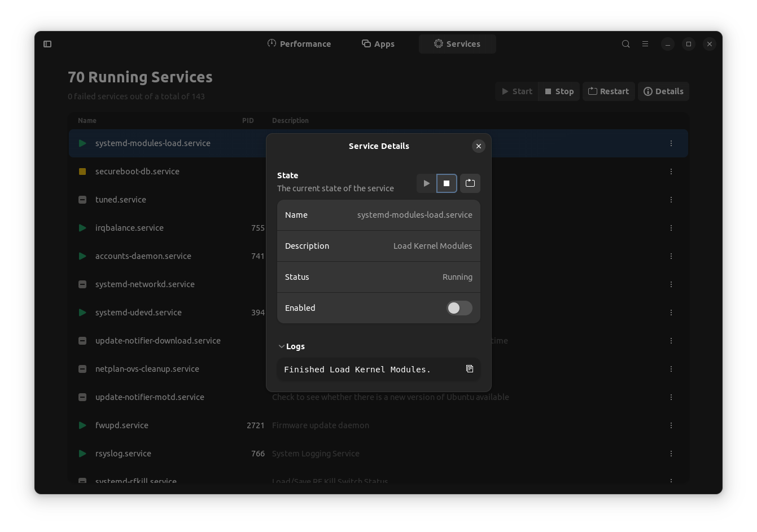Click the Restart button in the header
The image size is (757, 532).
[x=609, y=91]
